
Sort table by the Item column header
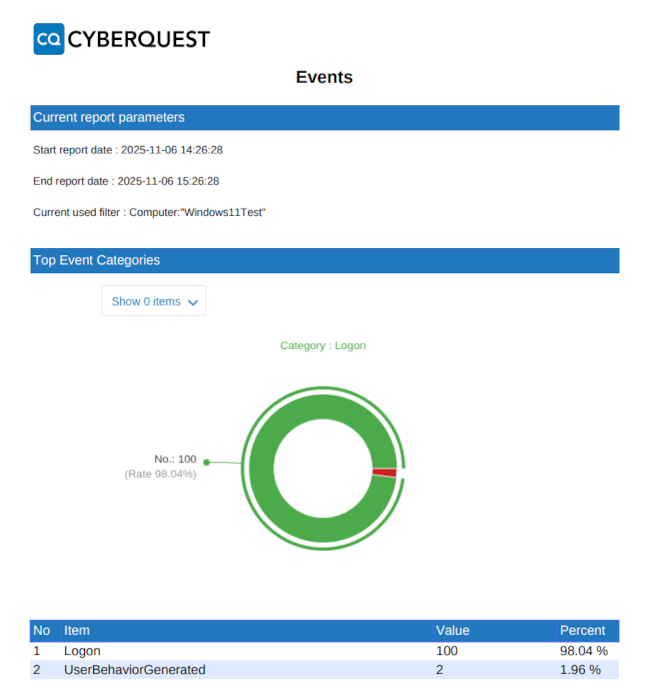point(77,631)
